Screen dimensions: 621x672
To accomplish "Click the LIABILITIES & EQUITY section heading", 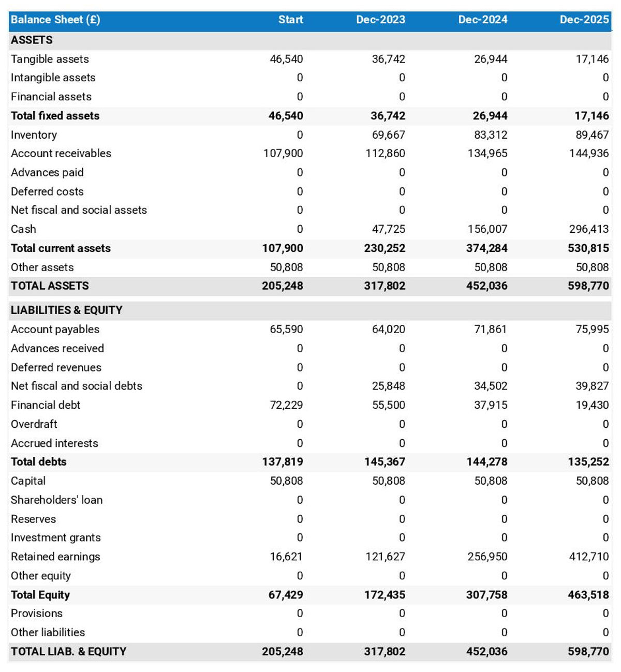I will coord(67,310).
